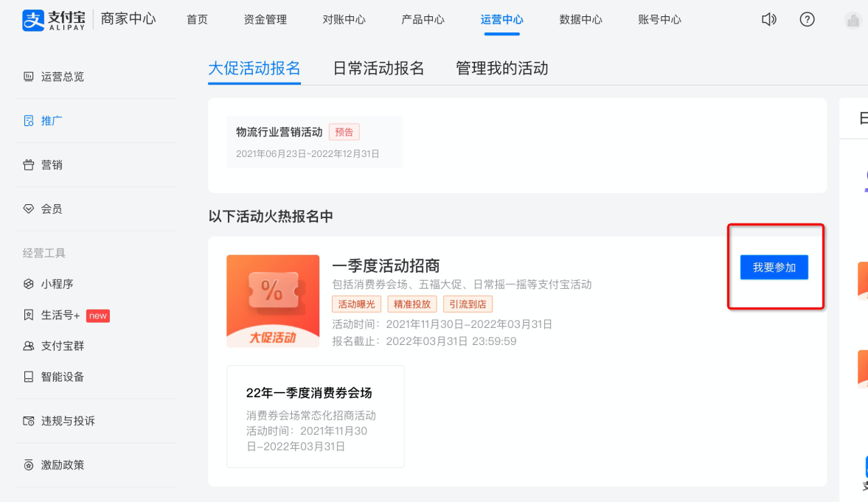This screenshot has width=868, height=502.
Task: Open 运营总览 in the sidebar
Action: [x=63, y=77]
